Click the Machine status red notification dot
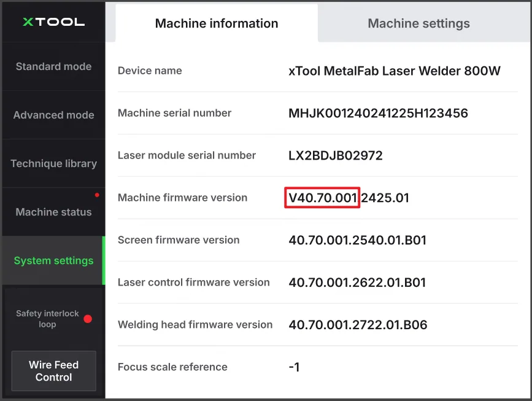The height and width of the screenshot is (401, 532). (97, 195)
